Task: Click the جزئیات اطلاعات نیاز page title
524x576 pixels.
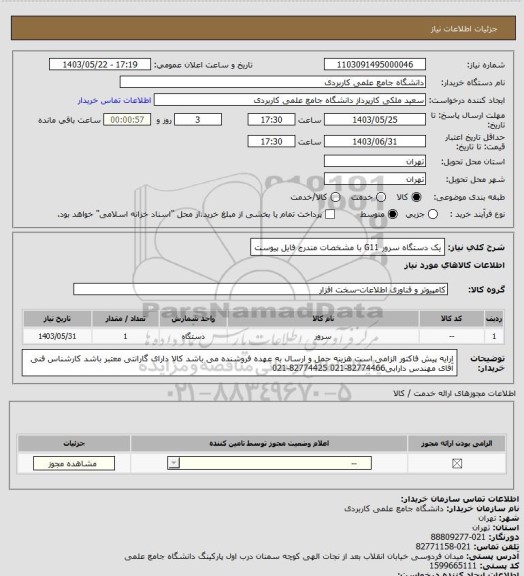Action: pyautogui.click(x=464, y=29)
